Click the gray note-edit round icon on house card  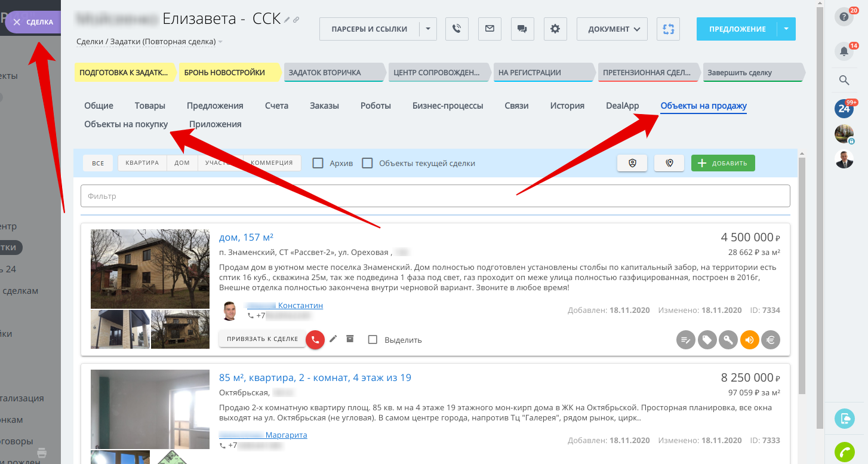point(685,340)
